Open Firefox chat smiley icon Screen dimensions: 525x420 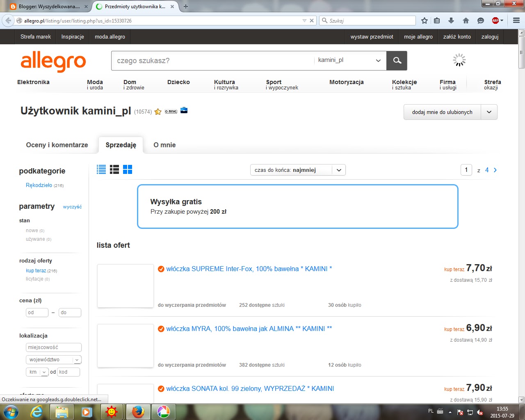pos(481,21)
